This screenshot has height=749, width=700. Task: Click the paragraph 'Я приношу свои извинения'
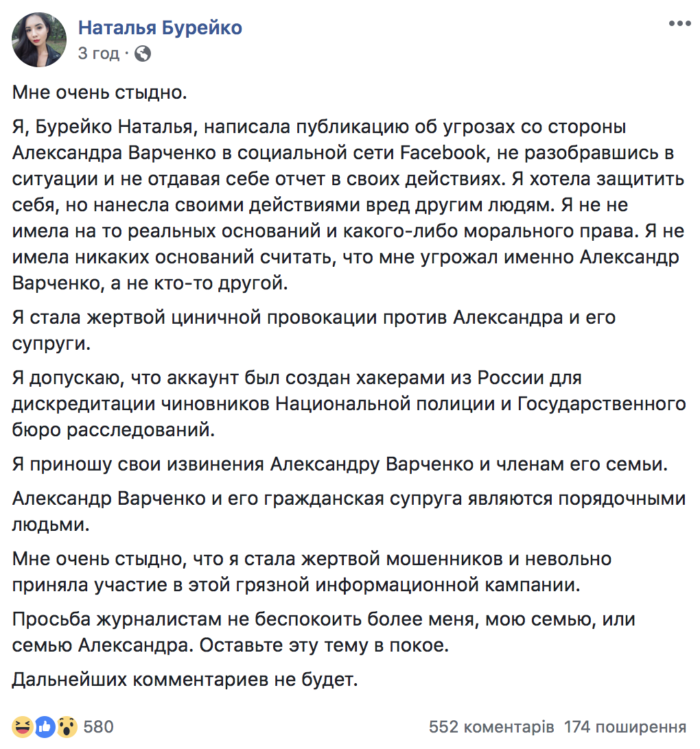coord(340,464)
